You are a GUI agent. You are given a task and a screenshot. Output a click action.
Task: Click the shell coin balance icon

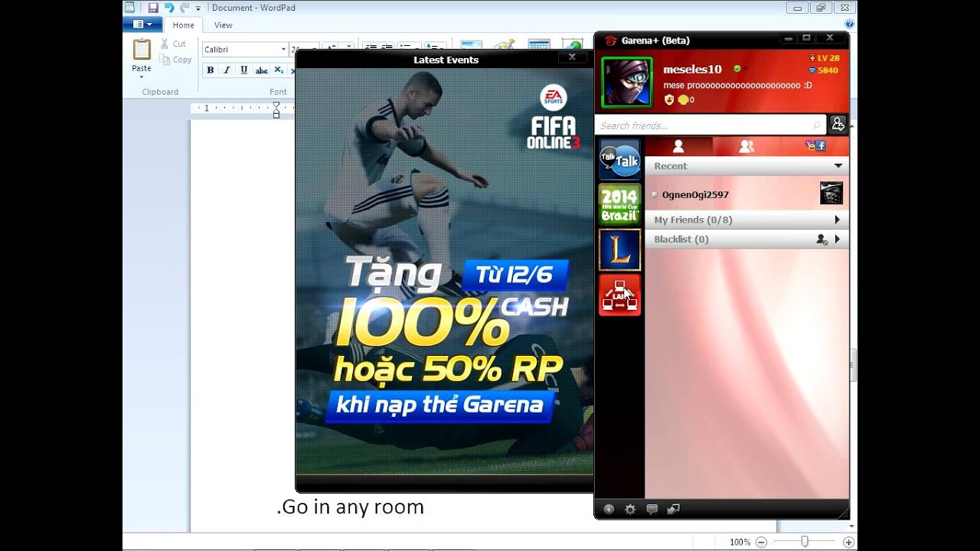[683, 99]
